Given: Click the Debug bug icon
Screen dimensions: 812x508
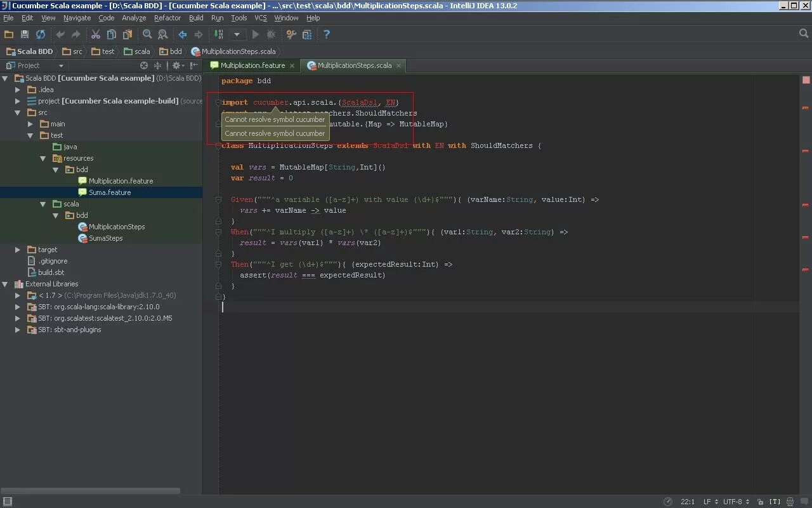Looking at the screenshot, I should tap(272, 34).
